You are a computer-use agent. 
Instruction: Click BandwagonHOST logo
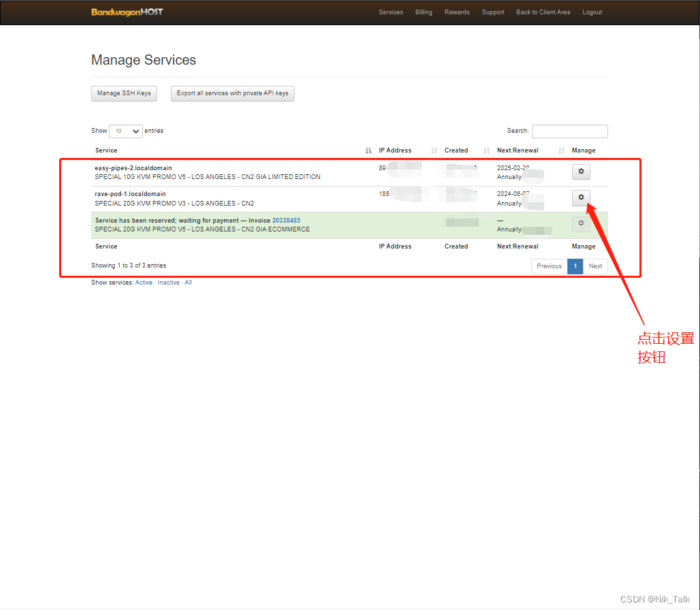[x=127, y=12]
